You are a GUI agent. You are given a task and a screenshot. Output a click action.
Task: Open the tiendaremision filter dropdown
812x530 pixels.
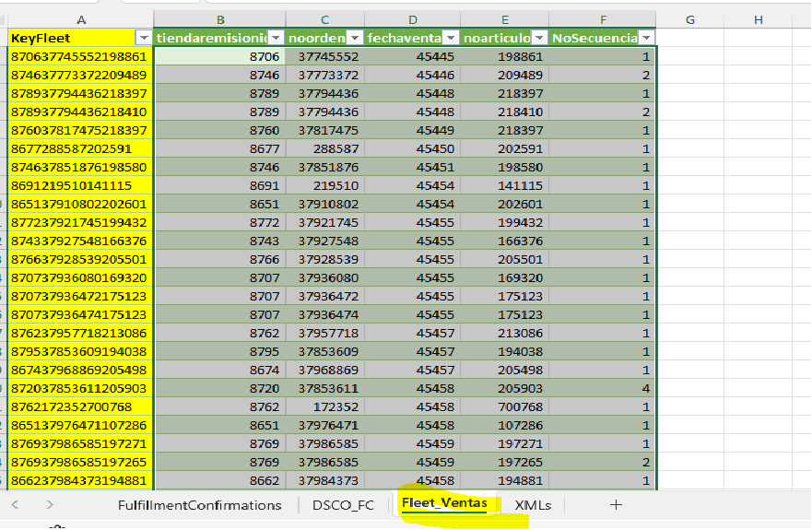coord(276,38)
